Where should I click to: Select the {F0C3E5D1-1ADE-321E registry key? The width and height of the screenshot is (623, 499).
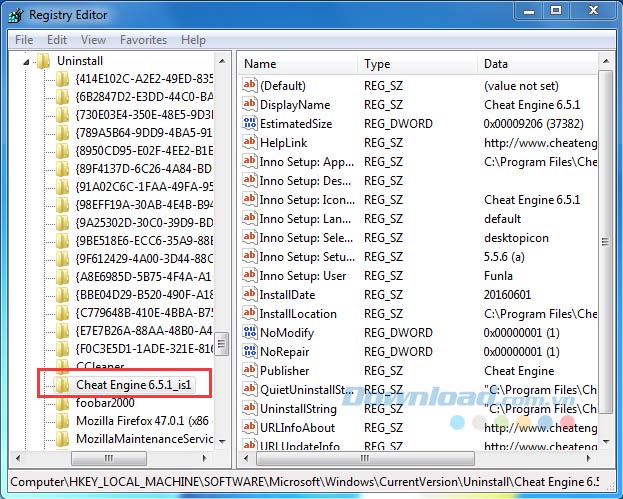coord(144,348)
